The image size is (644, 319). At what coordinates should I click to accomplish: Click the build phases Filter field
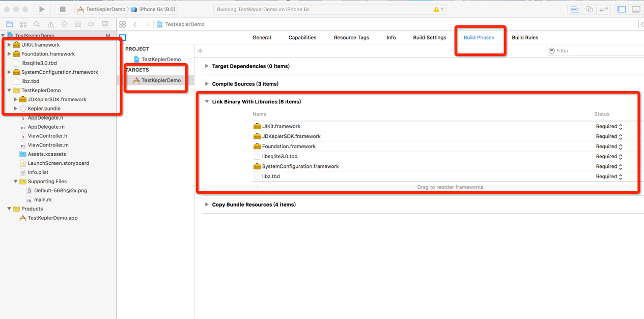pos(596,51)
